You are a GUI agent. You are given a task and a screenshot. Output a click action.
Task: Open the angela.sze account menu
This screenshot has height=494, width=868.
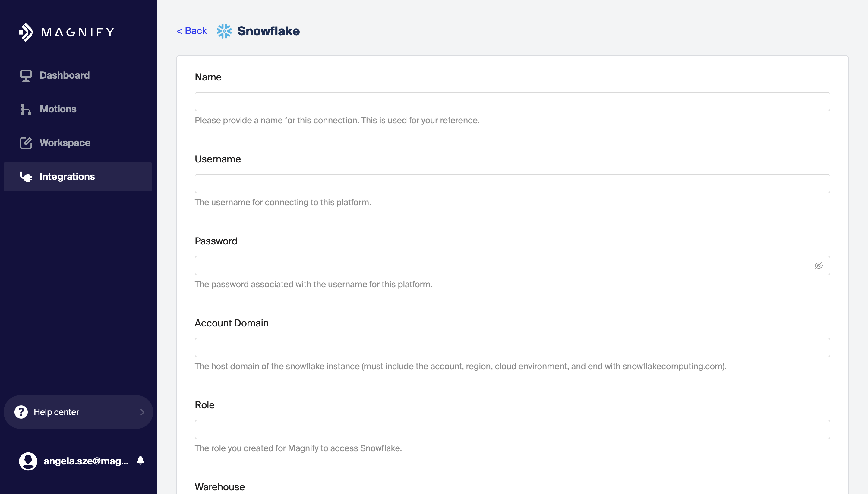[x=86, y=461]
